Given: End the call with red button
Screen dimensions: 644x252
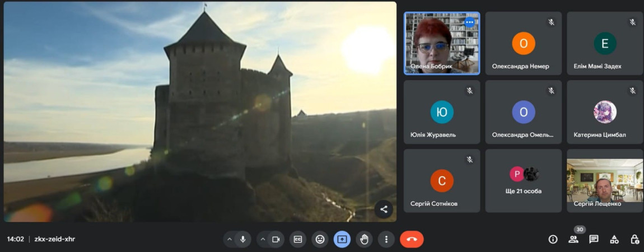Looking at the screenshot, I should (412, 239).
